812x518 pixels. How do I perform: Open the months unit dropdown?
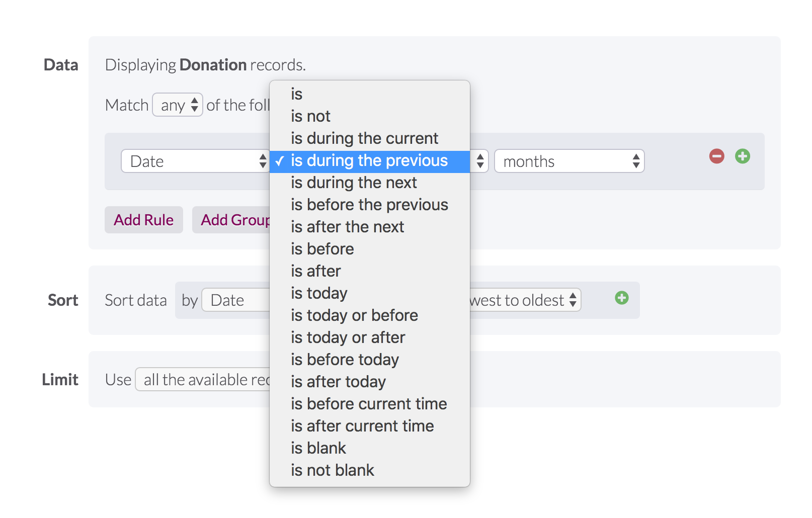[569, 161]
